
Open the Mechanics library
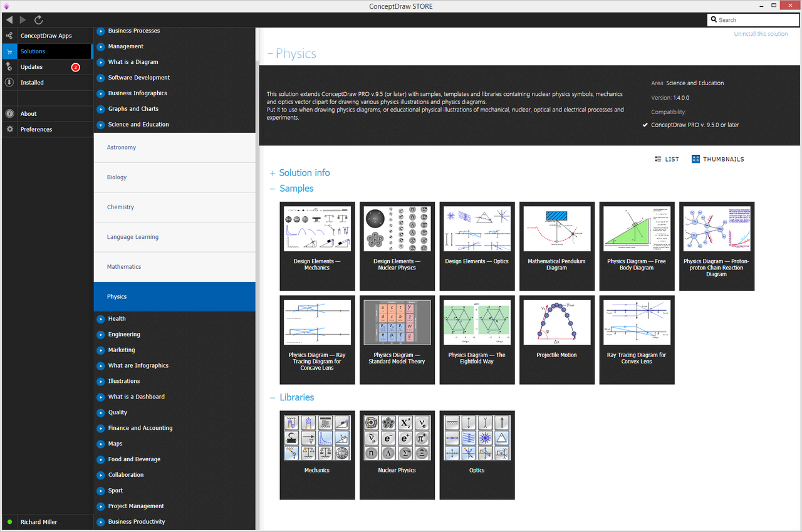[x=317, y=455]
